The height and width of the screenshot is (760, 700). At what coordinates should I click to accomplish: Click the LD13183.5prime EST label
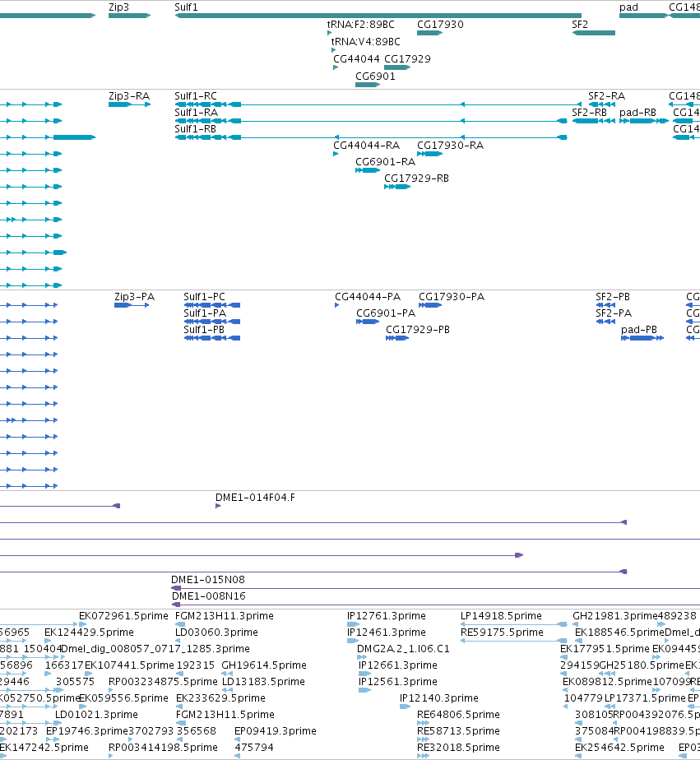263,682
